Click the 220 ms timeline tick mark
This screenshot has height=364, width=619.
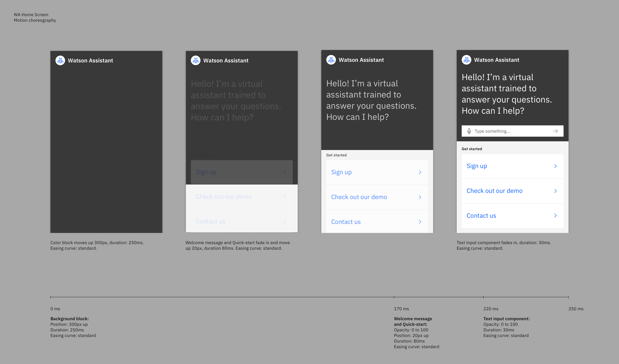(x=483, y=297)
